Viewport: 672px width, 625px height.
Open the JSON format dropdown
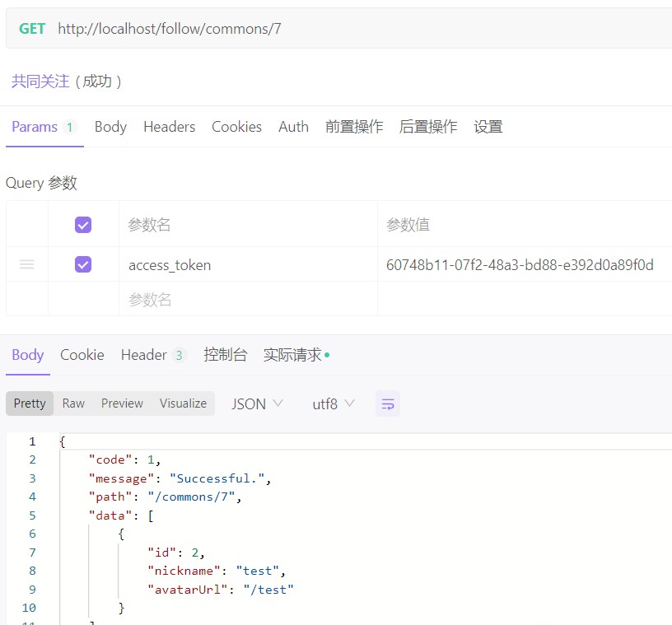point(257,403)
